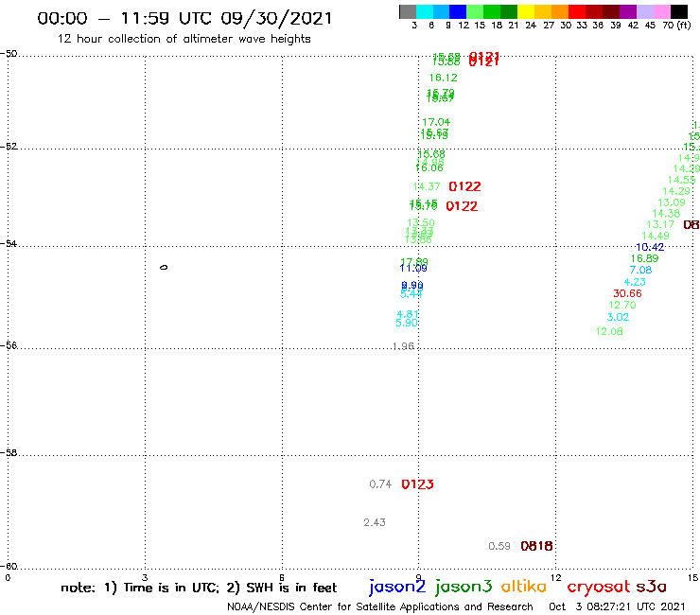Click the 2.43 gray wave height value

375,522
